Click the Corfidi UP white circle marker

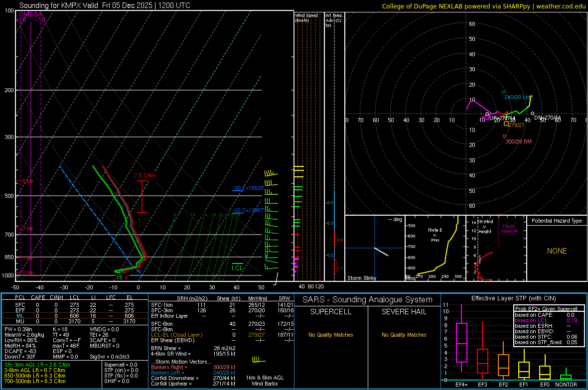pos(487,114)
